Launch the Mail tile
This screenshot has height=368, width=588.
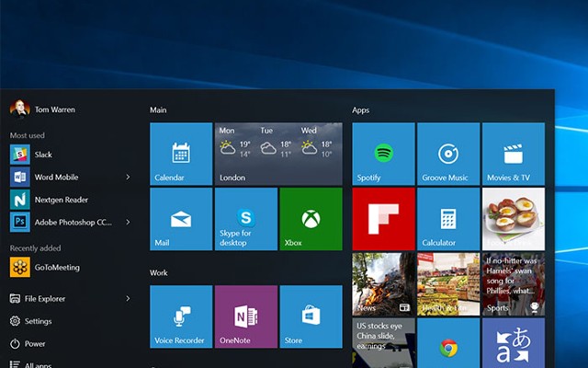(x=181, y=219)
